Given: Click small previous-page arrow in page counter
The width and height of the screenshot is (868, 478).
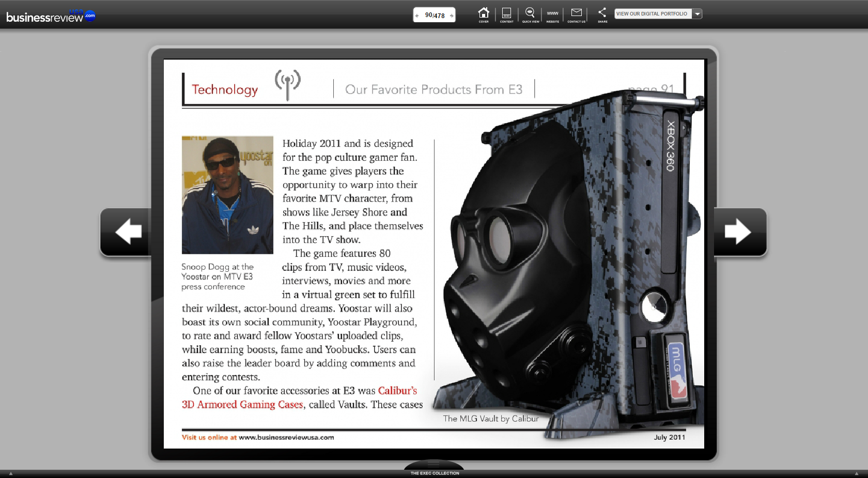Looking at the screenshot, I should click(x=417, y=16).
